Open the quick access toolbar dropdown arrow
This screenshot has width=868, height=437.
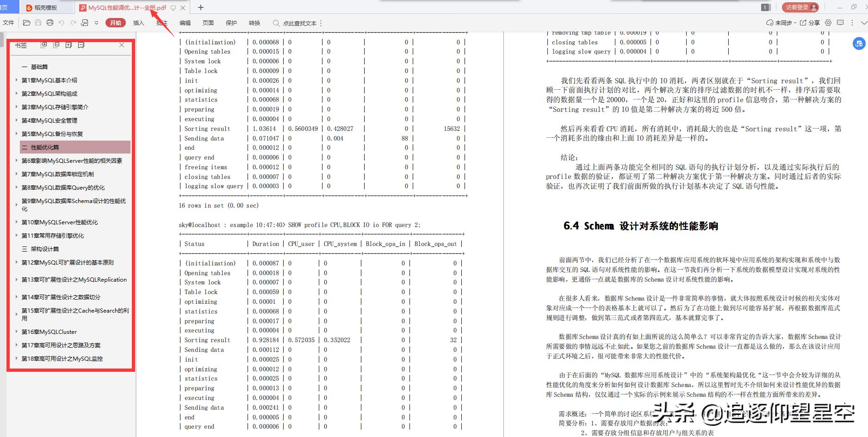coord(96,23)
